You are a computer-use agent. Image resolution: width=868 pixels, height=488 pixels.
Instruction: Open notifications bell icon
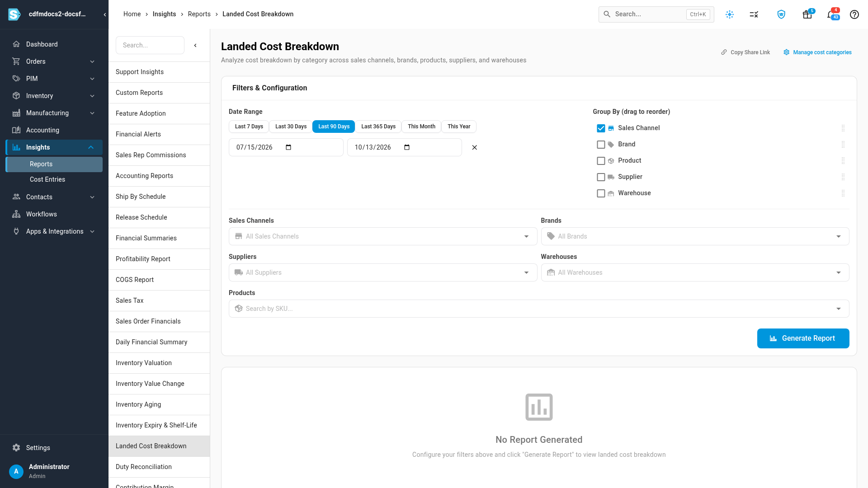point(831,14)
